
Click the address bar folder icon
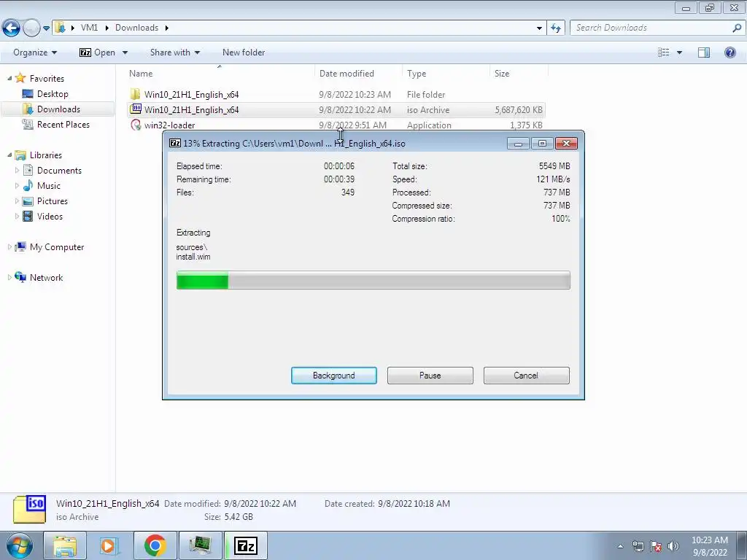(x=60, y=27)
